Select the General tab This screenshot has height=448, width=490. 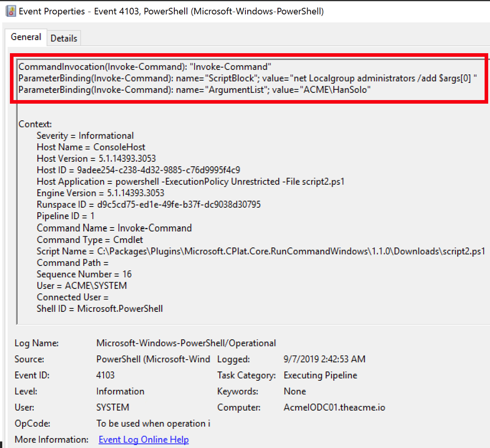pyautogui.click(x=26, y=37)
